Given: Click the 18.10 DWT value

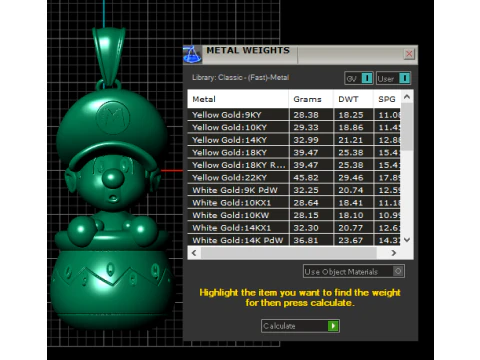Looking at the screenshot, I should tap(351, 215).
